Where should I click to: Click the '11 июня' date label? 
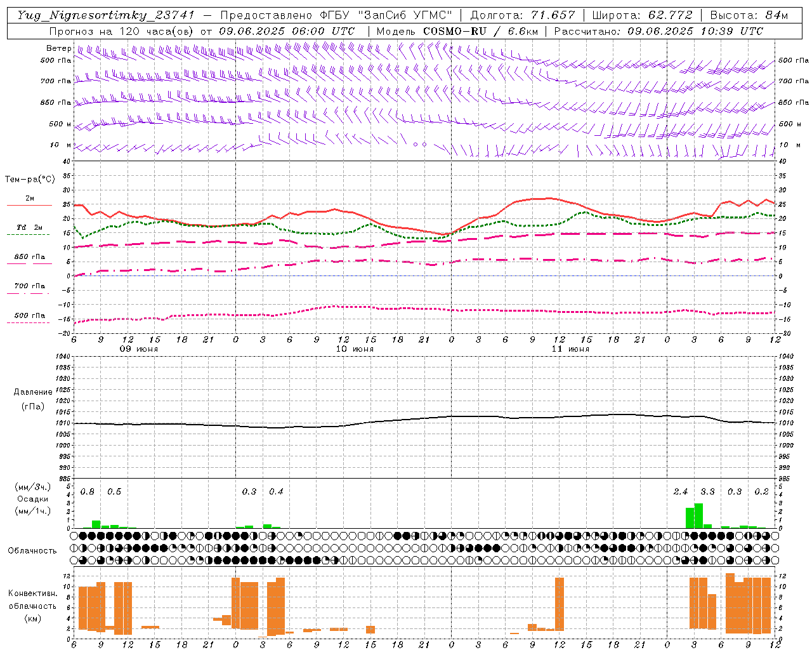coord(570,349)
